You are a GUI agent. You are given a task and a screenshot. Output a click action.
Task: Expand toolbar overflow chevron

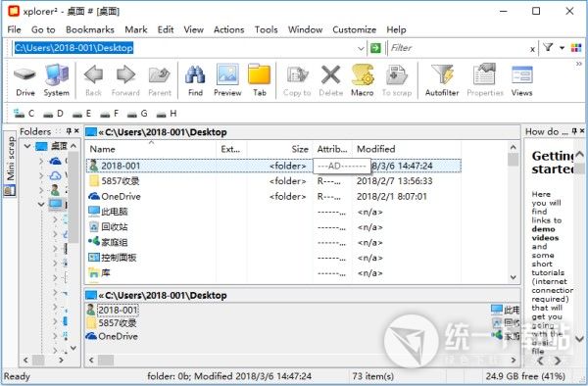coord(578,64)
